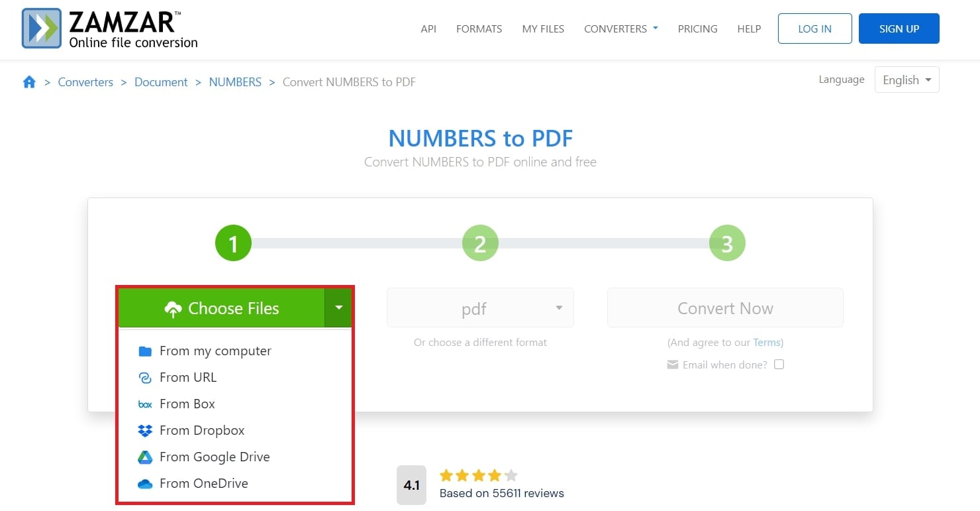980x511 pixels.
Task: Click 'Or choose a different format' text
Action: click(480, 343)
